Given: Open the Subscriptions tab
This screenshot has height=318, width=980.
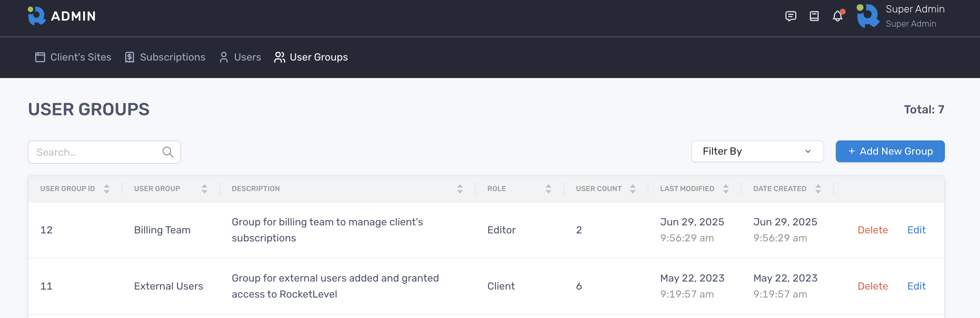Looking at the screenshot, I should tap(165, 57).
